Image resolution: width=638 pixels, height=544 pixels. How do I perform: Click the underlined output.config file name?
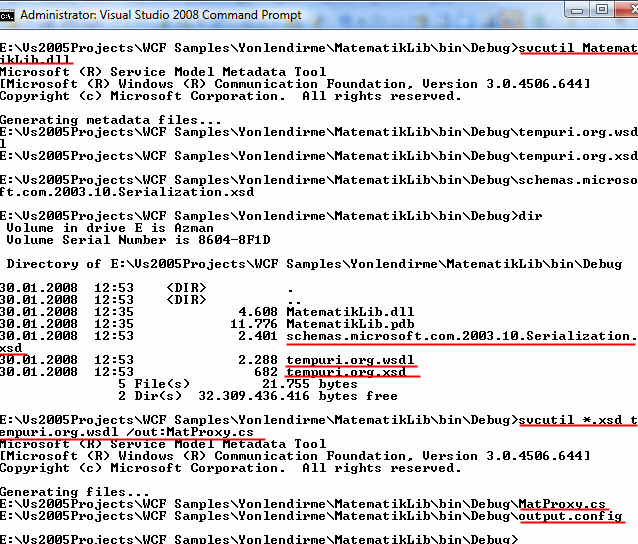[x=570, y=516]
